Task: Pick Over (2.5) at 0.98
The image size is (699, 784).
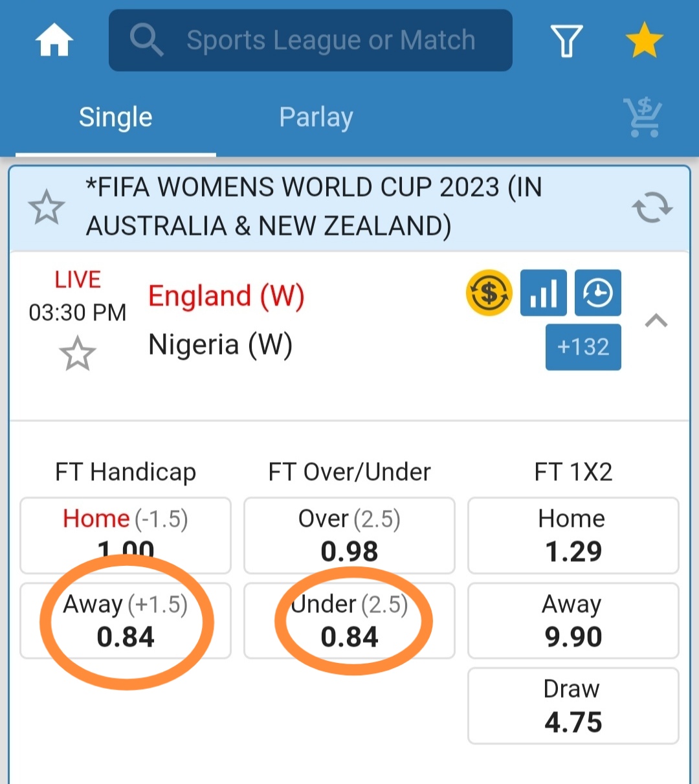Action: 349,535
